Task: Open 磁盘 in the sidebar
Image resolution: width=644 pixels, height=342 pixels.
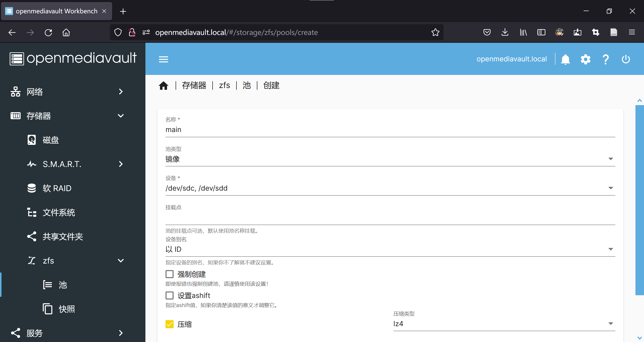Action: pos(51,140)
